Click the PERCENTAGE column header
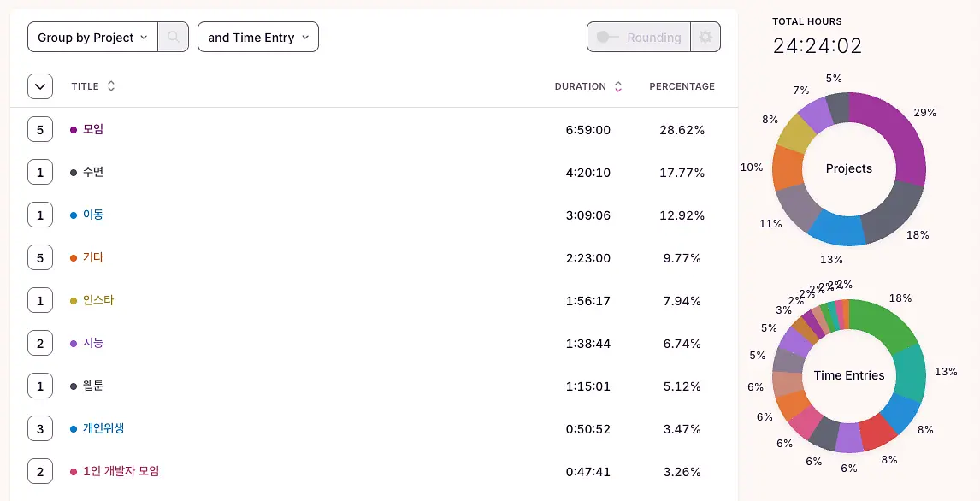Screen dimensions: 980x501 (682, 86)
